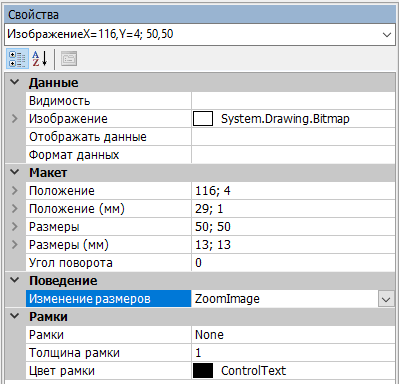Collapse the Рамки category

15,316
